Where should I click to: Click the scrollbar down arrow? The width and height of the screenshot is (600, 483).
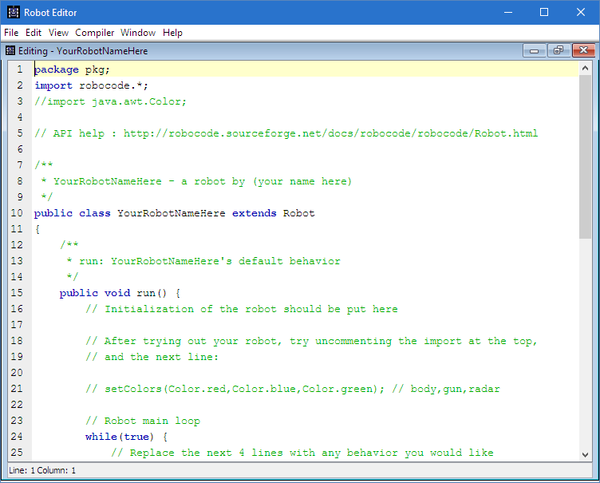click(585, 454)
